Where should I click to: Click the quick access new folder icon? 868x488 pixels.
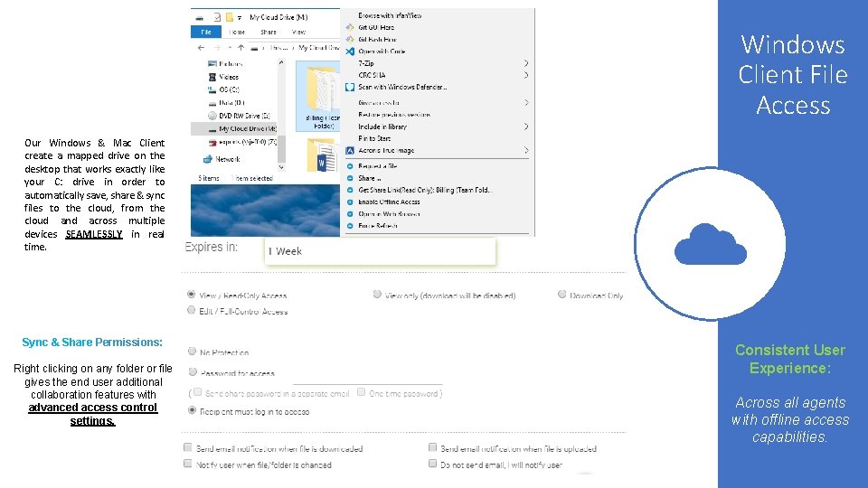tap(229, 17)
